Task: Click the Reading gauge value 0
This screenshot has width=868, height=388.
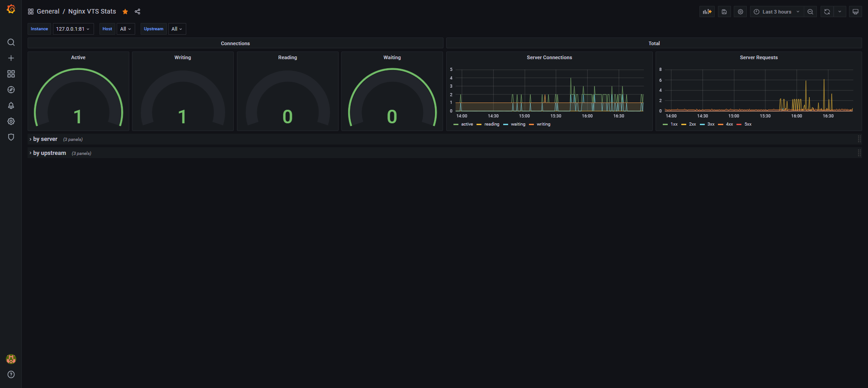Action: coord(288,117)
